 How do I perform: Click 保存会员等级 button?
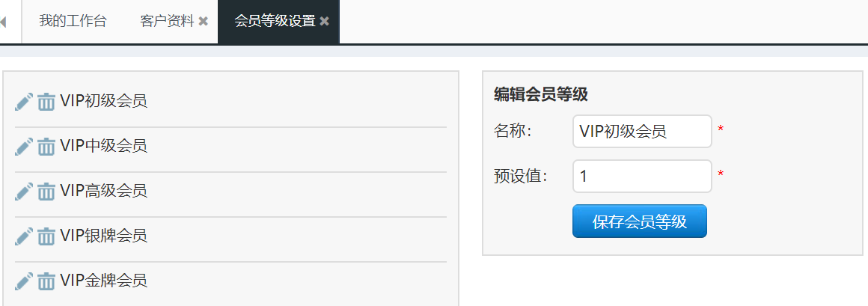click(x=639, y=221)
